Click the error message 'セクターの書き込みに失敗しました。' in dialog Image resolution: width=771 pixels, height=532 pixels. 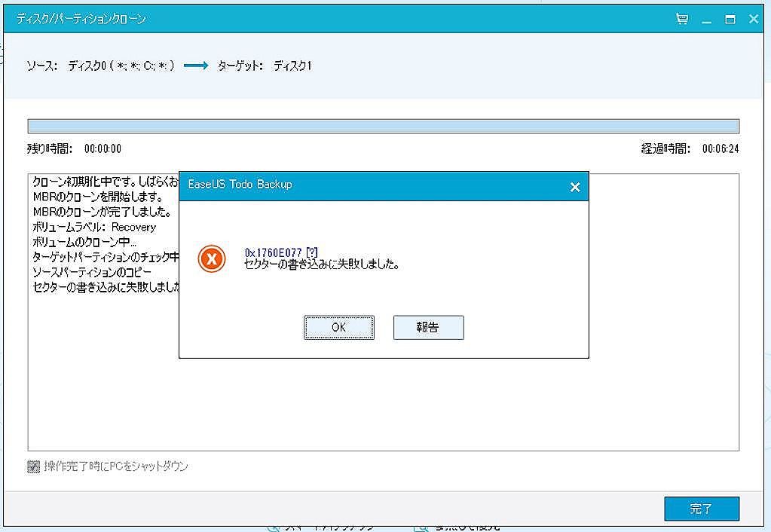pyautogui.click(x=322, y=264)
